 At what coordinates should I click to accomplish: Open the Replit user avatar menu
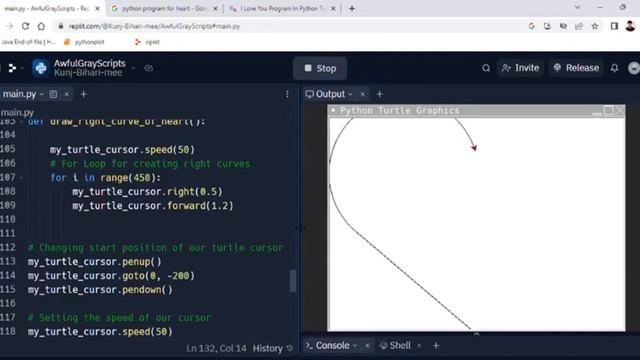[x=634, y=68]
